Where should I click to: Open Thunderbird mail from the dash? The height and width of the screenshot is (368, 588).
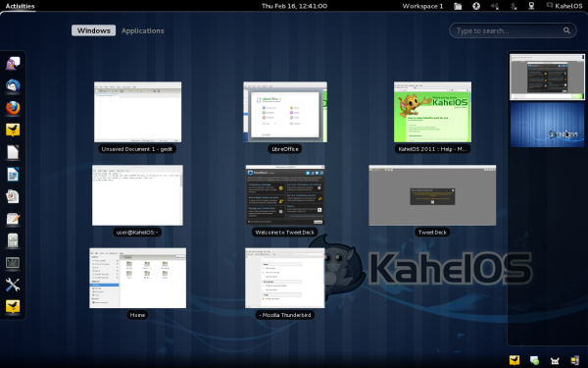pos(13,86)
